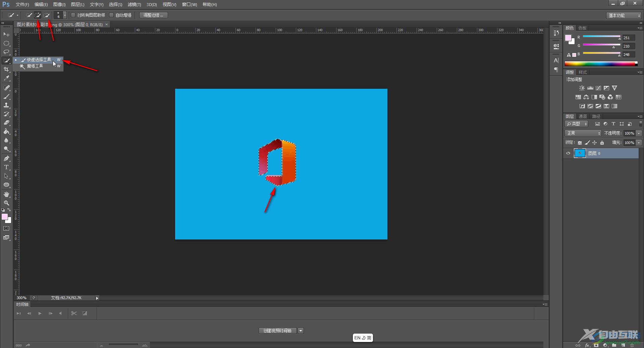Select the Path Selection tool
This screenshot has height=348, width=644.
[x=6, y=176]
